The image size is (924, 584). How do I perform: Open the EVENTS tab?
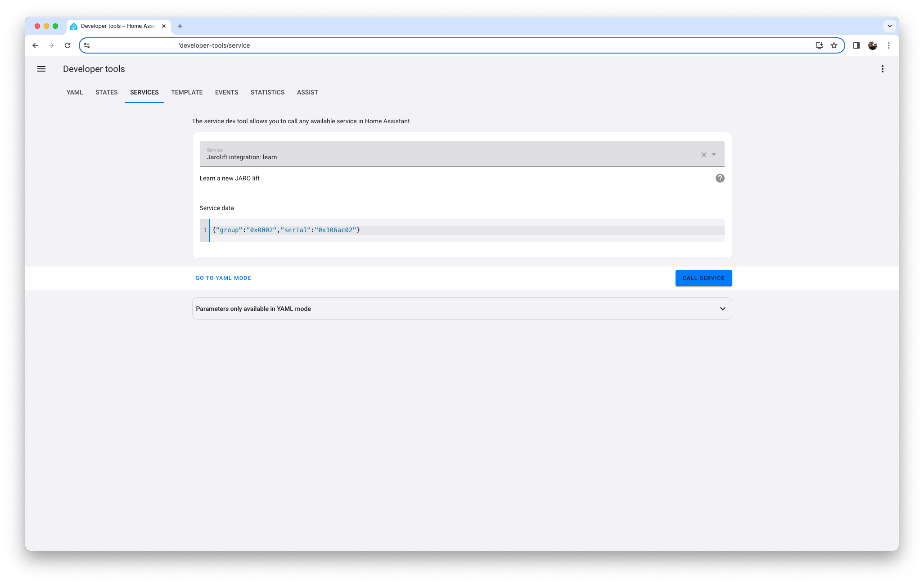click(x=226, y=92)
